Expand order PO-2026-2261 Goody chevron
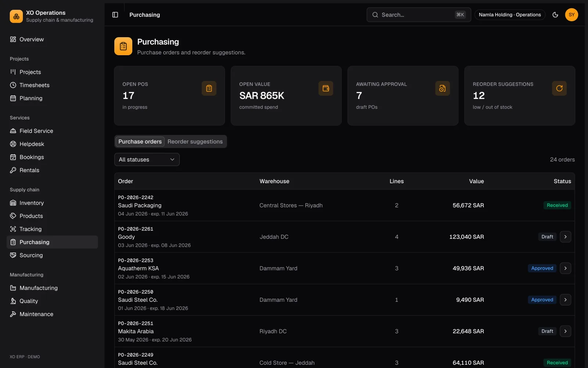This screenshot has height=368, width=588. [x=565, y=237]
